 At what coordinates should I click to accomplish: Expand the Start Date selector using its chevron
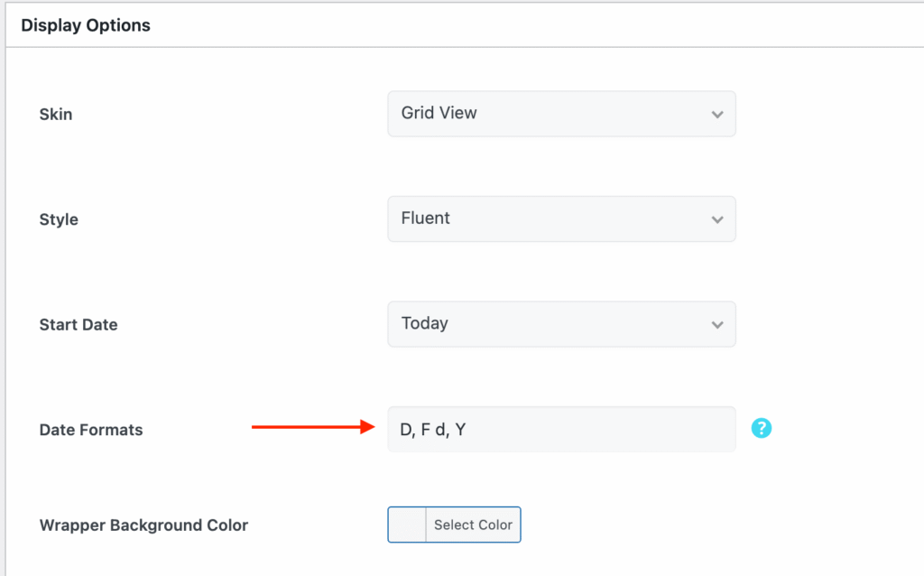tap(717, 324)
